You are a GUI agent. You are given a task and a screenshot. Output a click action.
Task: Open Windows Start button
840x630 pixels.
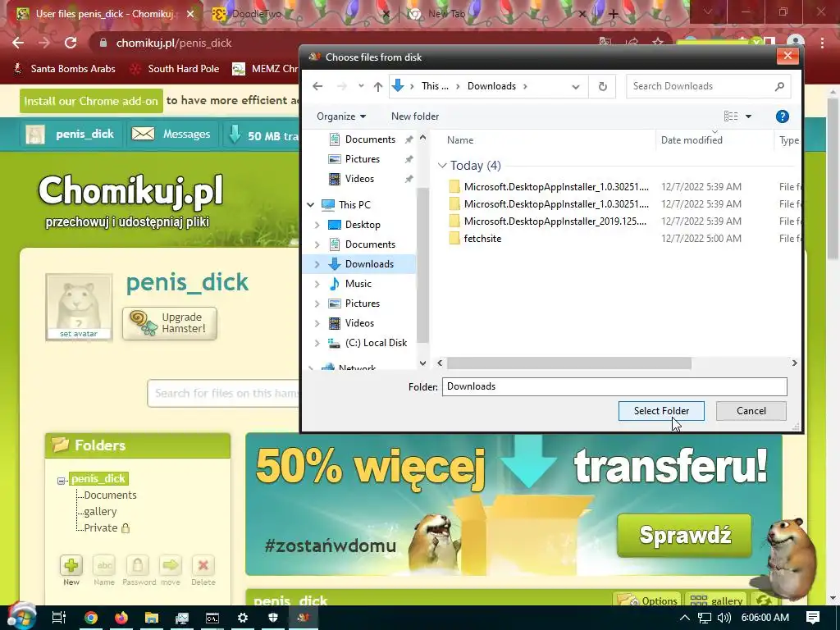tap(21, 617)
